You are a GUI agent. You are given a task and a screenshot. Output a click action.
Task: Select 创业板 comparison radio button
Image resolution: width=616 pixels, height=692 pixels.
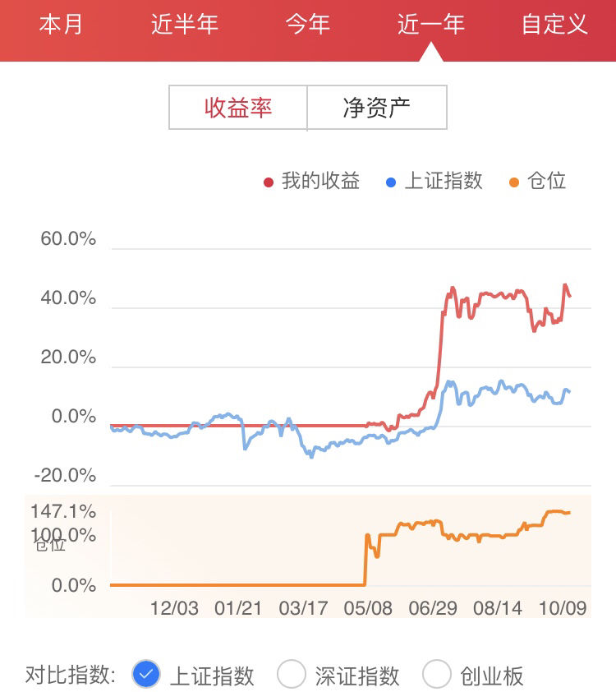(436, 675)
